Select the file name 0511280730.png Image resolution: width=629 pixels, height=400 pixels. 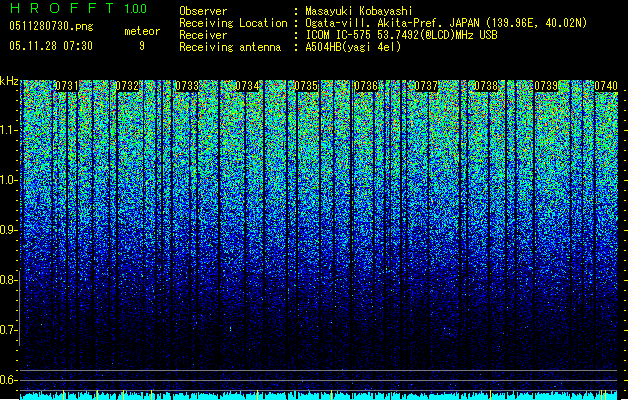coord(51,26)
